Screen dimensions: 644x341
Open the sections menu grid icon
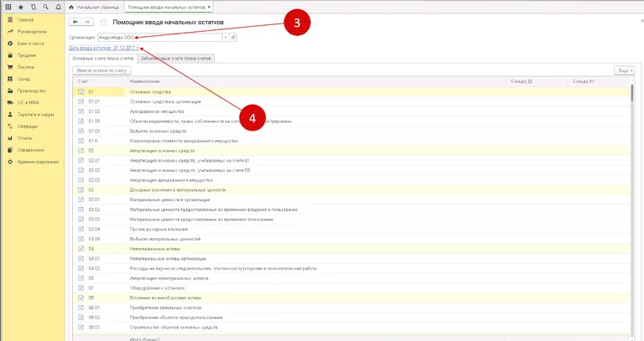click(8, 7)
